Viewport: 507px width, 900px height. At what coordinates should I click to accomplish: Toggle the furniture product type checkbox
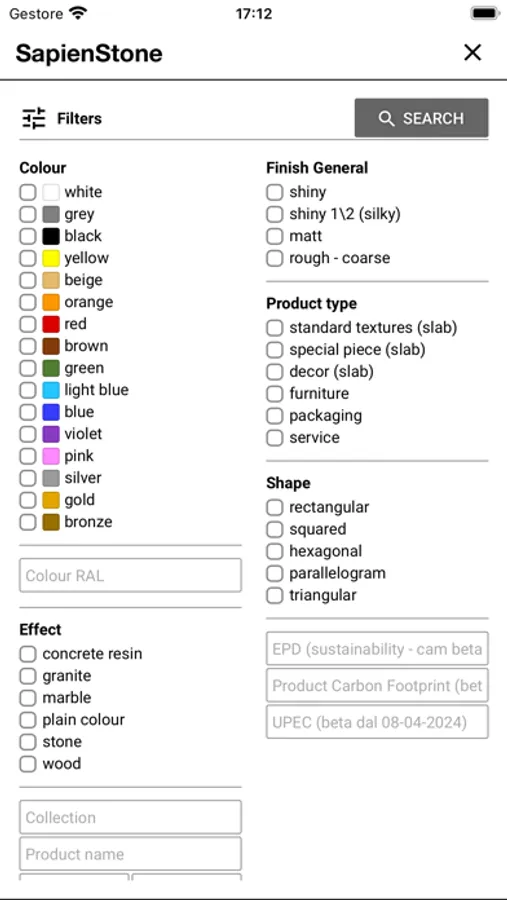274,394
